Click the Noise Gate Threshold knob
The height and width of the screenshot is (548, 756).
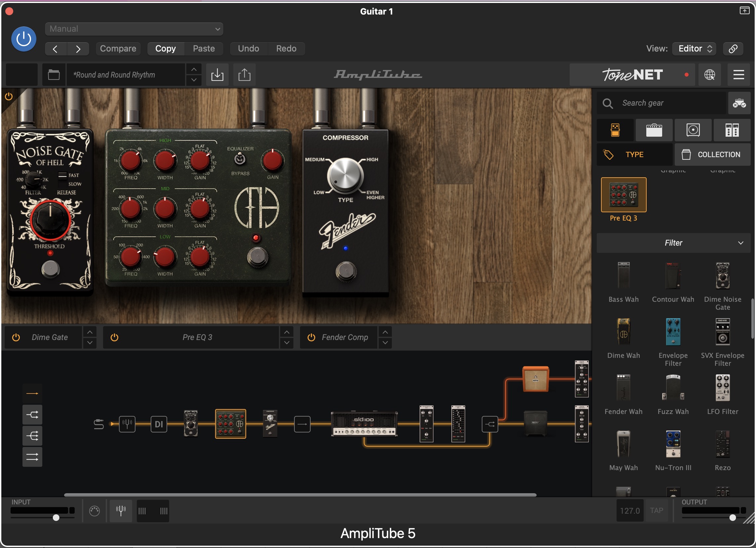[50, 220]
